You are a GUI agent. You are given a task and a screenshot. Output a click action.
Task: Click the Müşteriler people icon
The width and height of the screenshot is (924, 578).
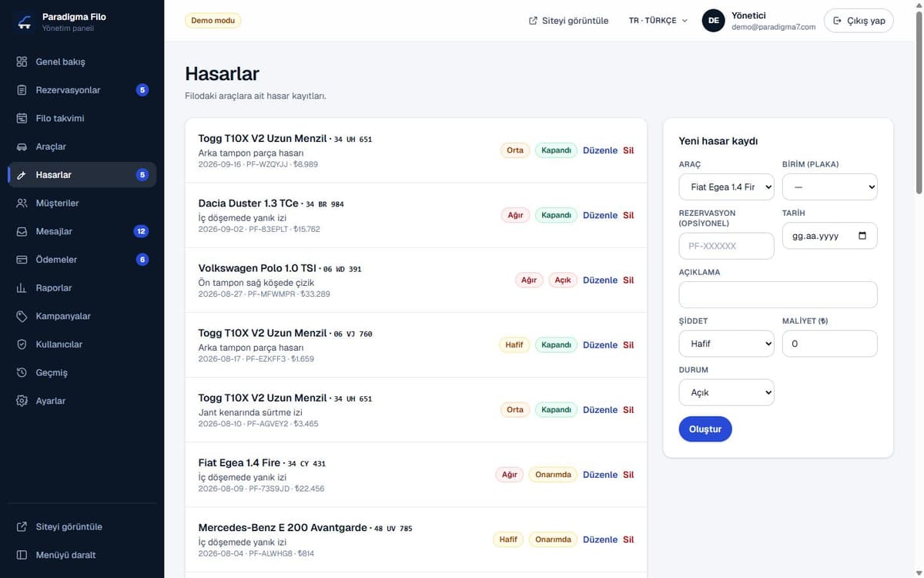pyautogui.click(x=22, y=203)
